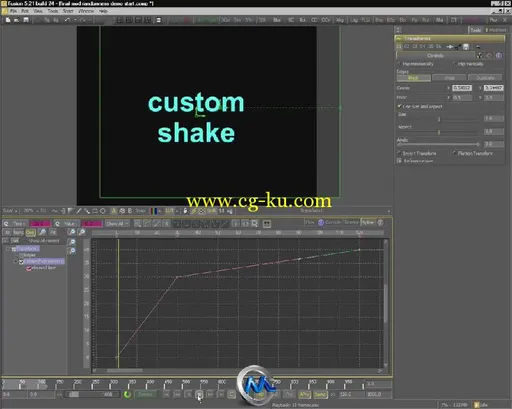Click the Save toolbar icon
Viewport: 512px width, 409px height.
tap(26, 20)
